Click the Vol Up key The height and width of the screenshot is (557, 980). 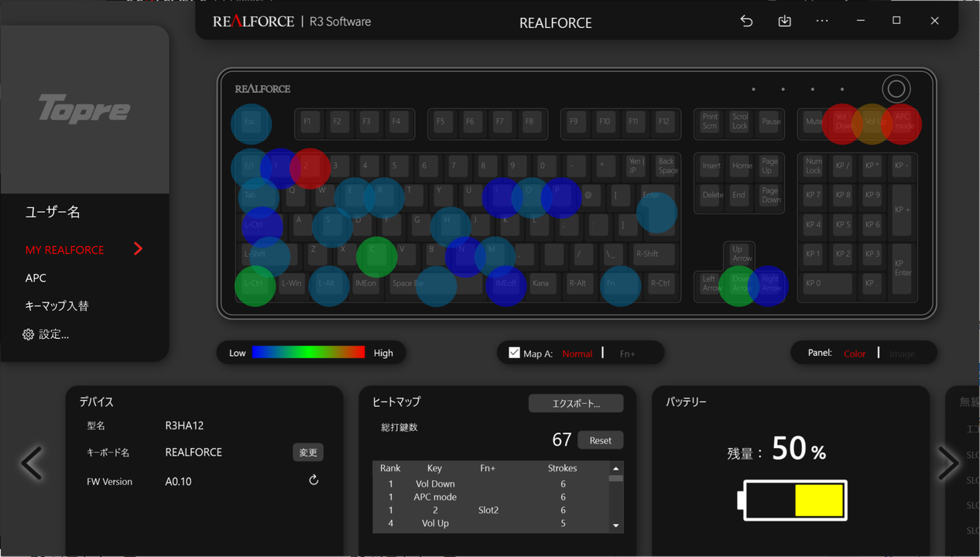pos(872,122)
